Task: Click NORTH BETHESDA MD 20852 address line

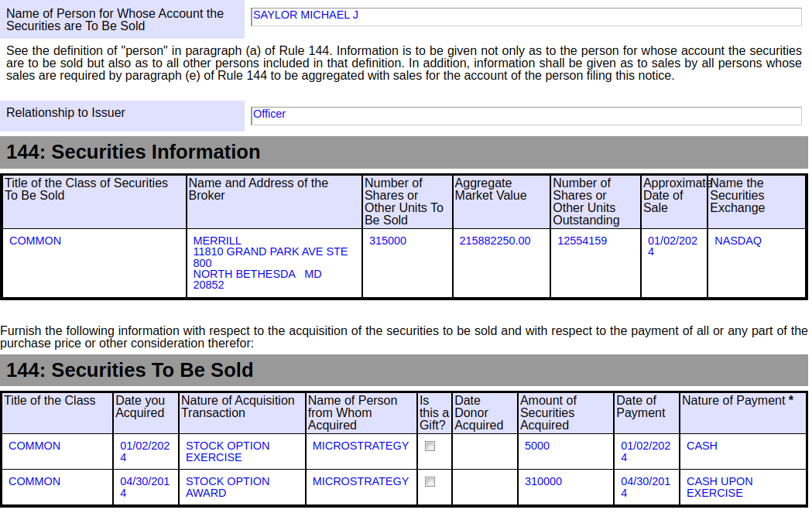Action: (x=257, y=279)
